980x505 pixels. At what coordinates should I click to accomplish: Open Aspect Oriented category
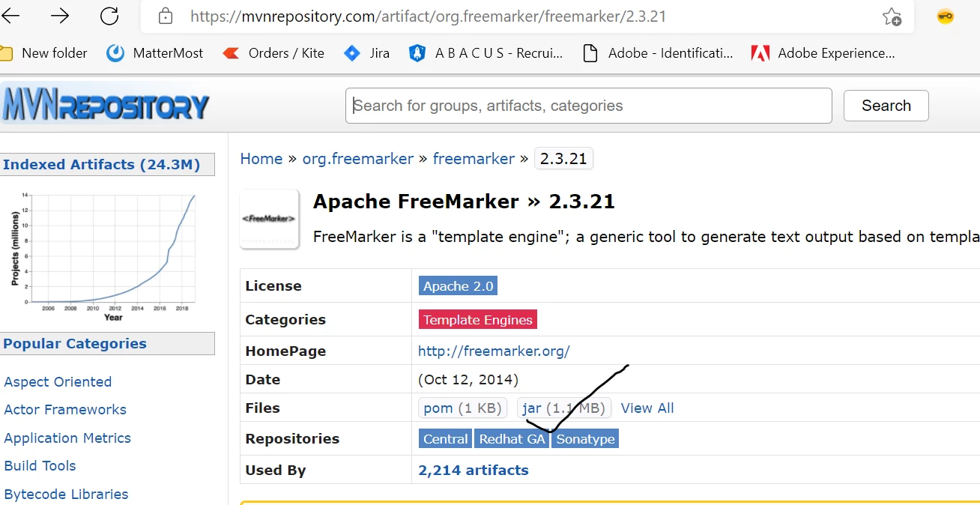(58, 382)
